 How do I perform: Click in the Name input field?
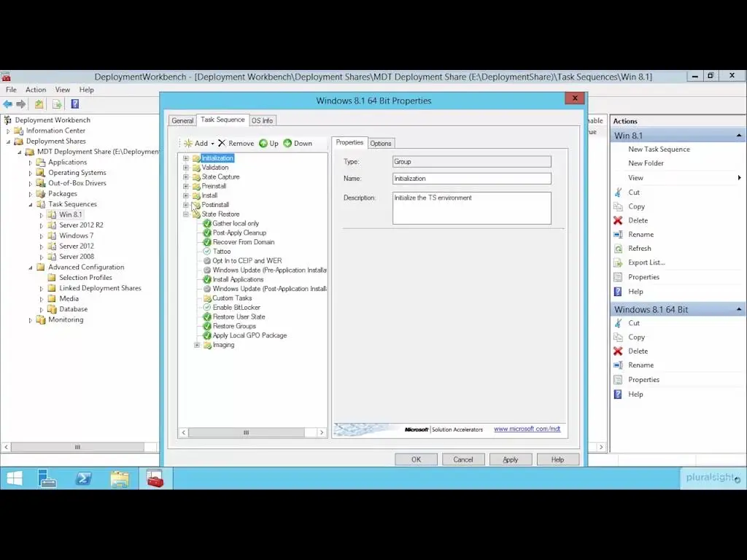(472, 179)
